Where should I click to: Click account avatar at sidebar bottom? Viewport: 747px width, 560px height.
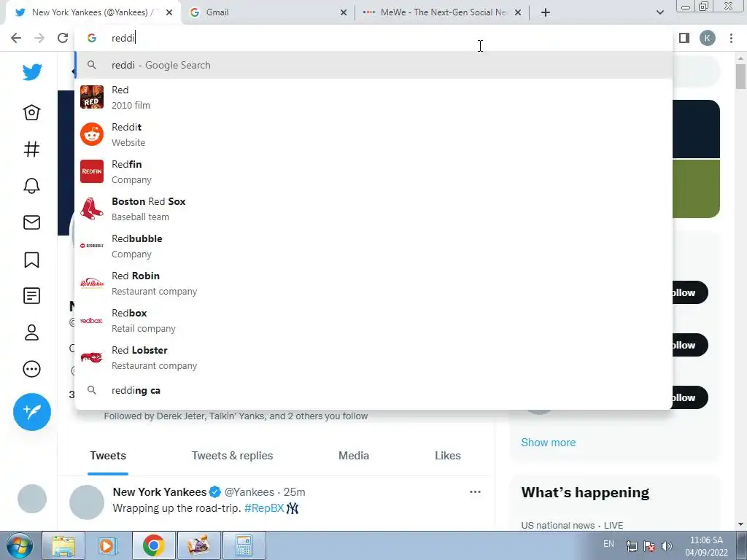click(32, 499)
